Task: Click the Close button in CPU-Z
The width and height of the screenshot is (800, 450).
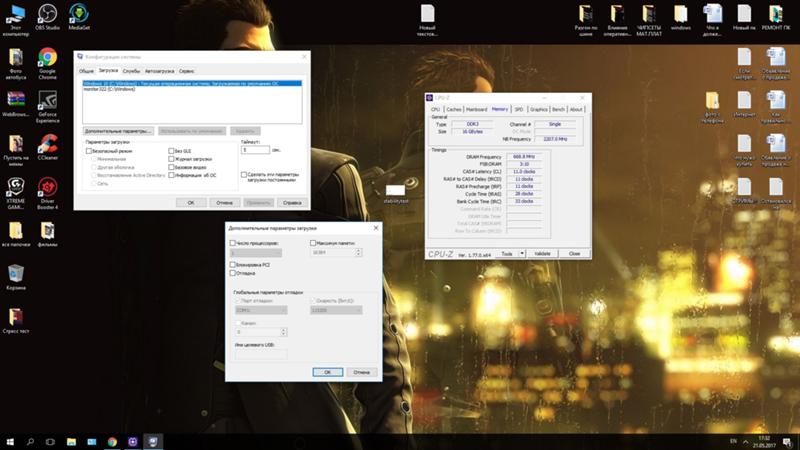Action: [x=574, y=254]
